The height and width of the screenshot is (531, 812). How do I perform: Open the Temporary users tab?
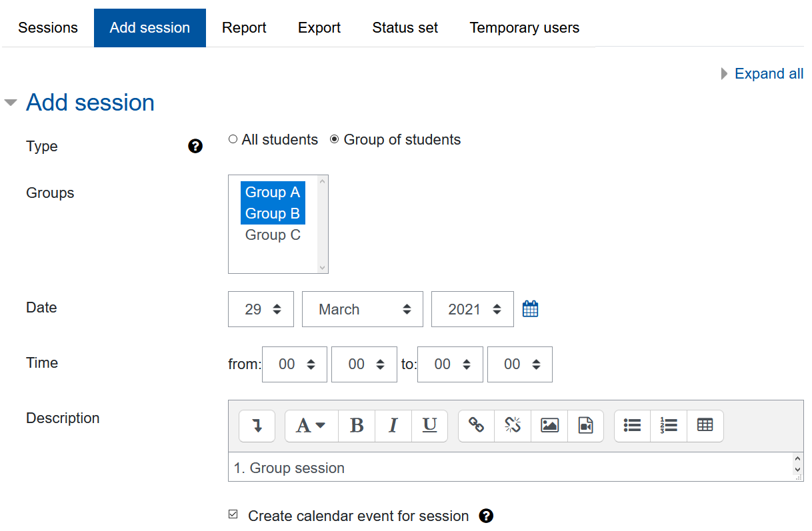point(524,27)
